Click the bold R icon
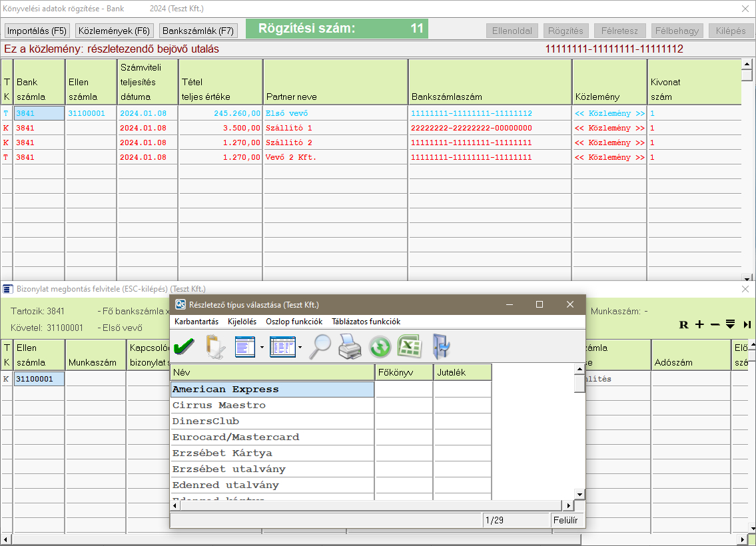The image size is (756, 546). (x=683, y=325)
